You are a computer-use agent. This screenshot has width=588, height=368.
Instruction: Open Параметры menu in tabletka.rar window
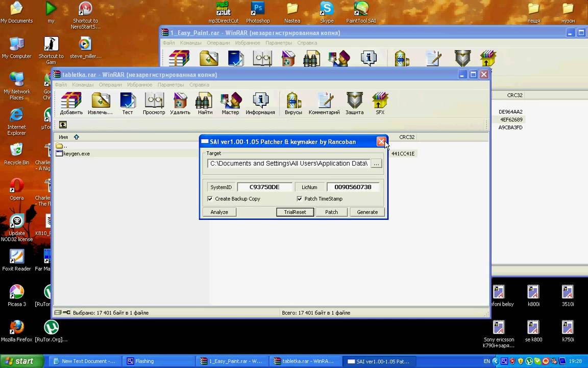tap(170, 85)
